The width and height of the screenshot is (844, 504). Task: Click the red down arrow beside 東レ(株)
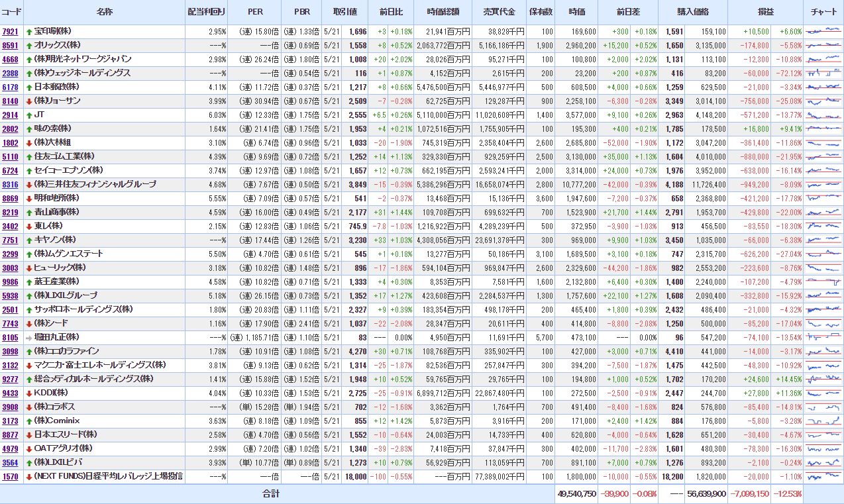pyautogui.click(x=28, y=226)
